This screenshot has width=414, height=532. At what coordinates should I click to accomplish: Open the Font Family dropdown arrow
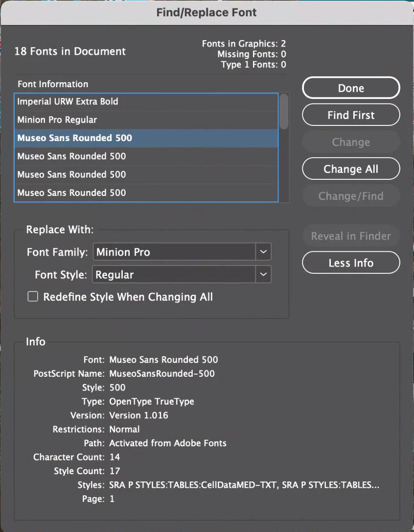(263, 252)
